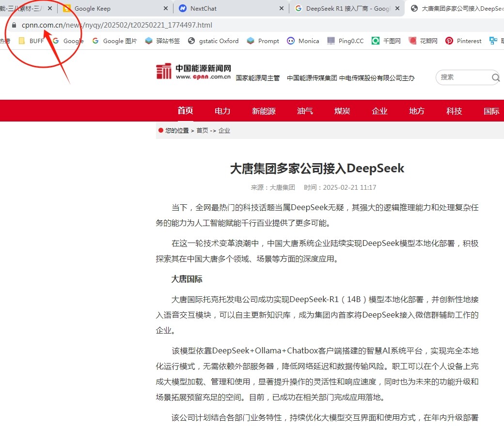Open the Monica bookmark
The height and width of the screenshot is (426, 504).
[x=303, y=41]
